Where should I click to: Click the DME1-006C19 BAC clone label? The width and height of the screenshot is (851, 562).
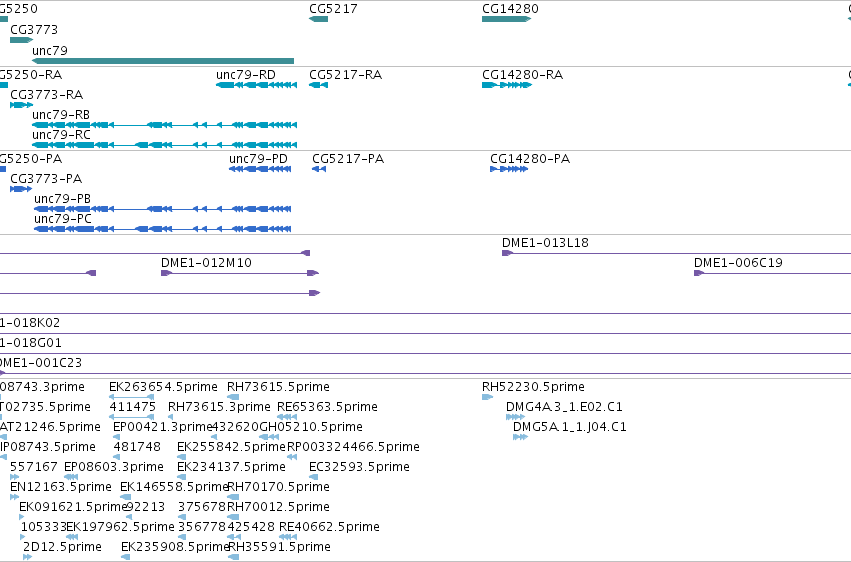pos(738,263)
